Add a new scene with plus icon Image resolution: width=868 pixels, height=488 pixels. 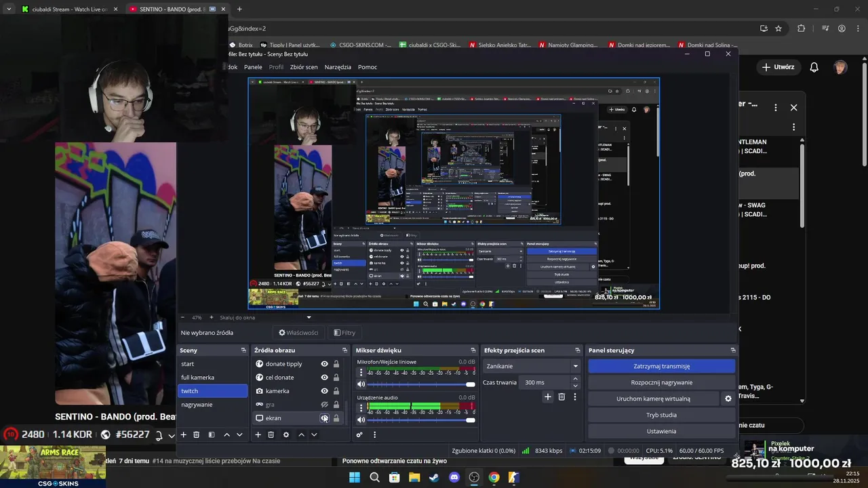click(x=183, y=434)
